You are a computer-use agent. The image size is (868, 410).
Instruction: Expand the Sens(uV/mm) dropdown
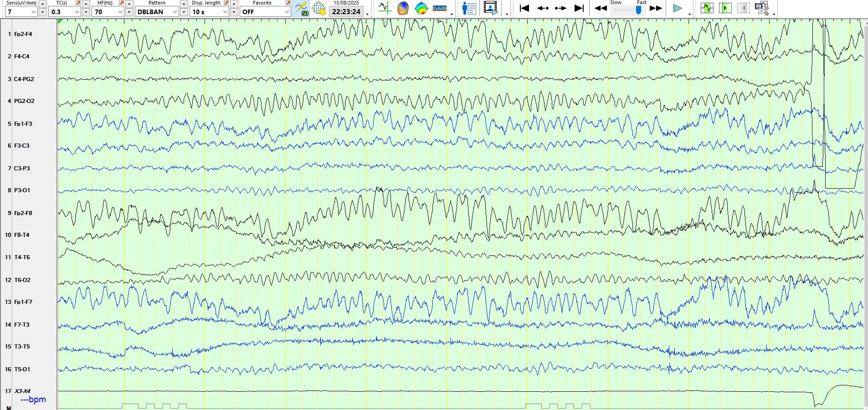coord(33,12)
